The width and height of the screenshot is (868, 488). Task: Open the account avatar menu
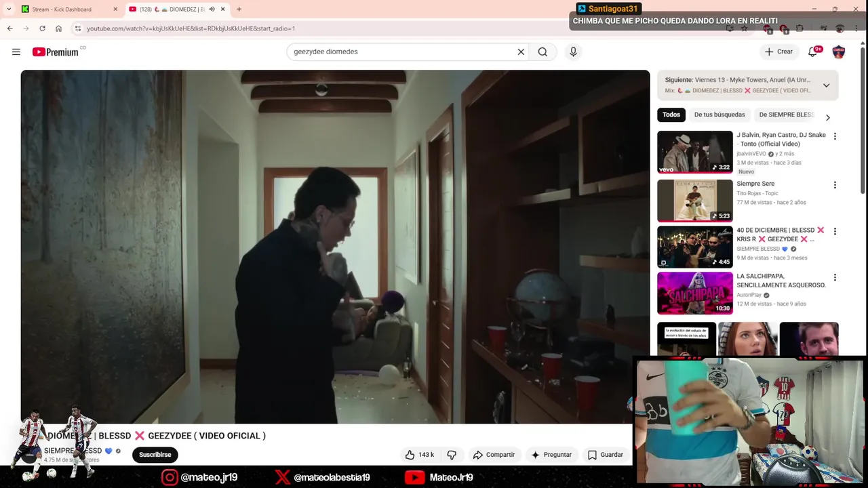coord(838,52)
